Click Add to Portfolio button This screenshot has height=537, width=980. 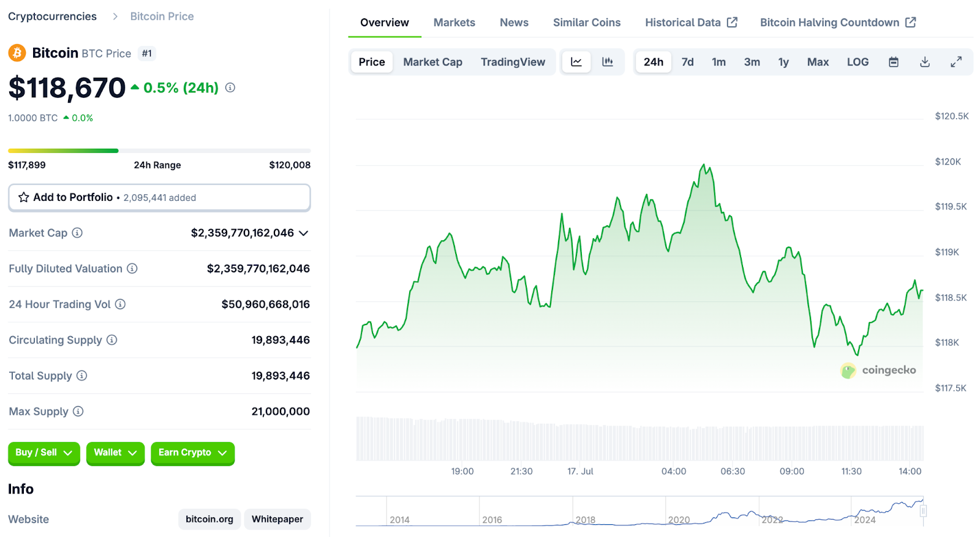coord(159,197)
